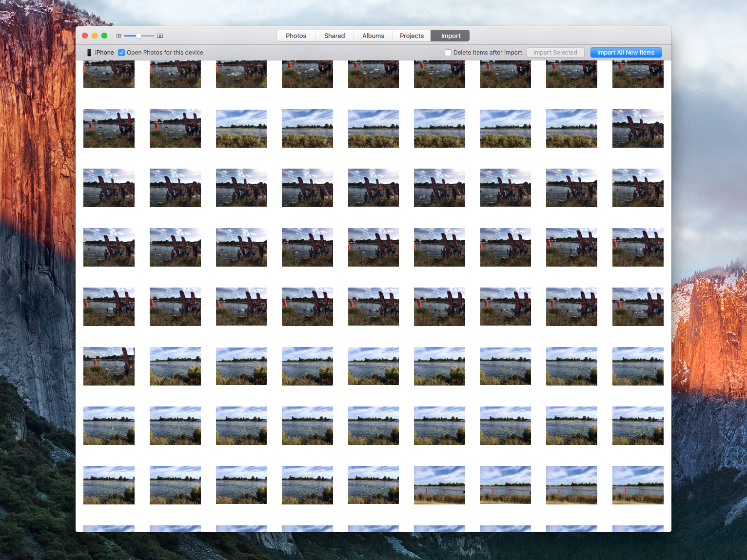Close the Photos window
Viewport: 747px width, 560px height.
[x=85, y=36]
